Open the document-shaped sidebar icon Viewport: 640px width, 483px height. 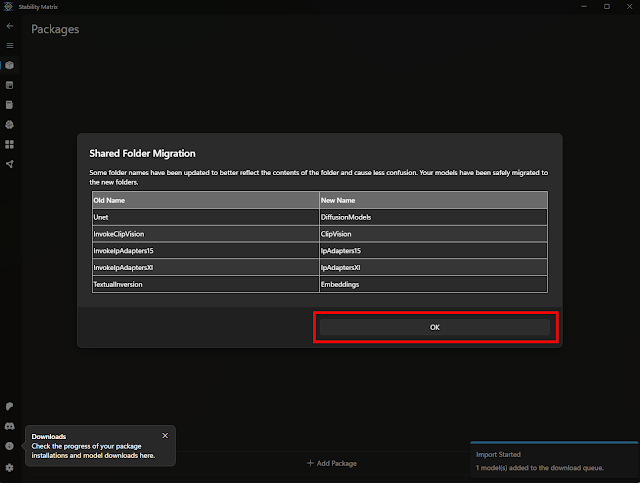pos(10,105)
